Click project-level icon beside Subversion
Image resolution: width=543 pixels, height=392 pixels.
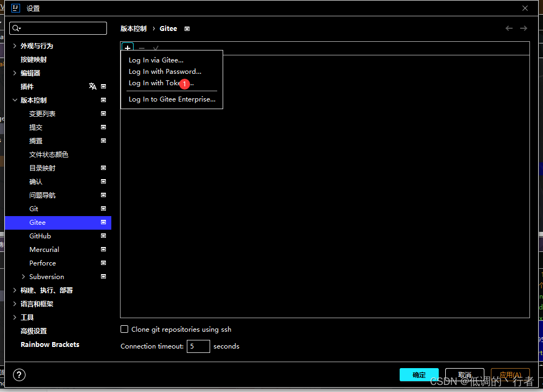(103, 276)
